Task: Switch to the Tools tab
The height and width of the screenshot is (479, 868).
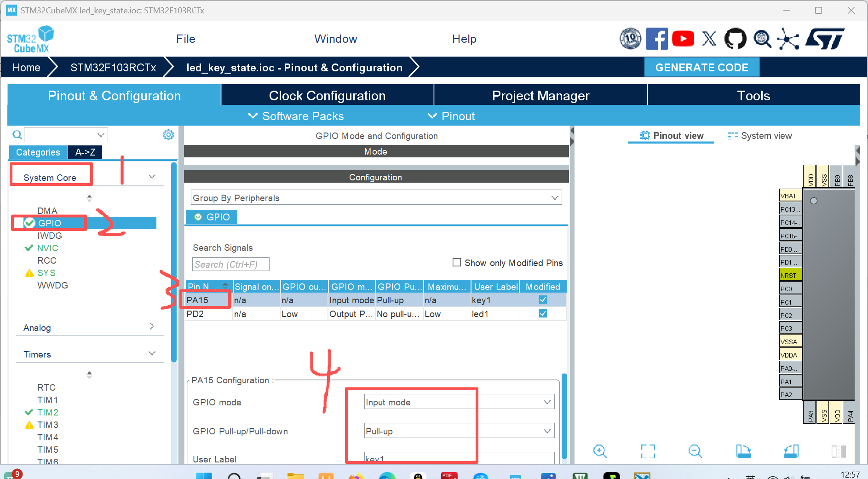Action: tap(753, 95)
